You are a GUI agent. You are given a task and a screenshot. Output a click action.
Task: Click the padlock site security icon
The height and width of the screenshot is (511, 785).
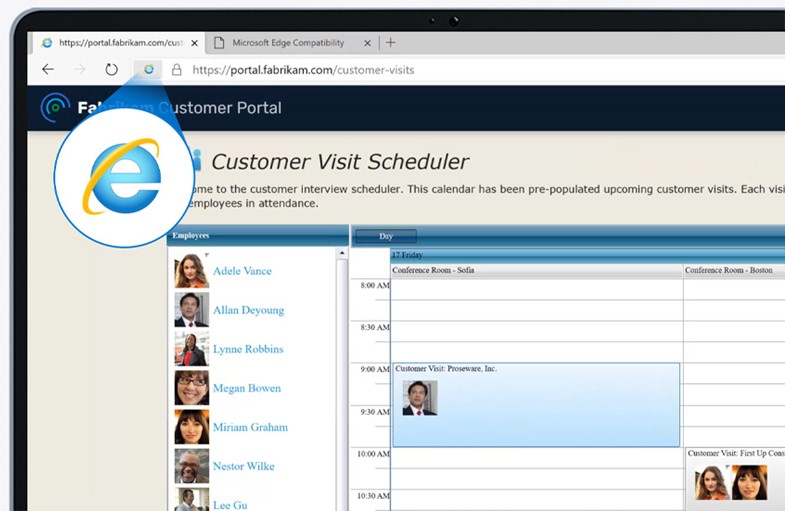[x=177, y=70]
